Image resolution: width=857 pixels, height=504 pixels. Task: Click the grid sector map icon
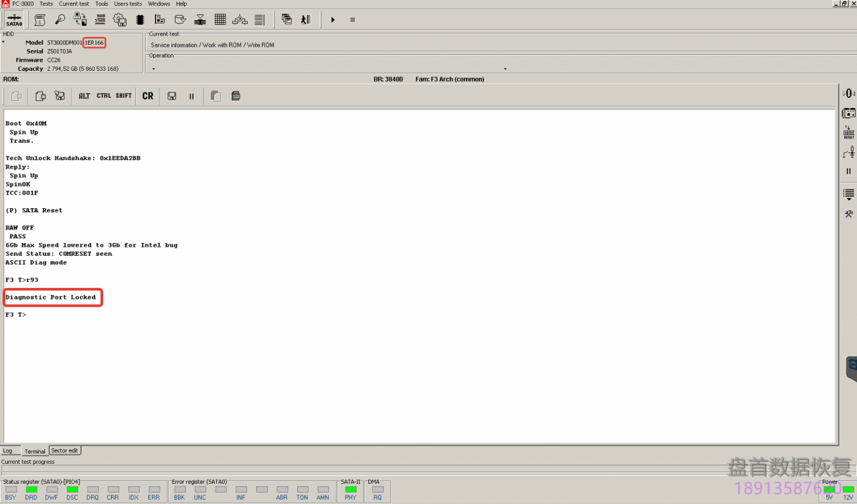coord(220,19)
